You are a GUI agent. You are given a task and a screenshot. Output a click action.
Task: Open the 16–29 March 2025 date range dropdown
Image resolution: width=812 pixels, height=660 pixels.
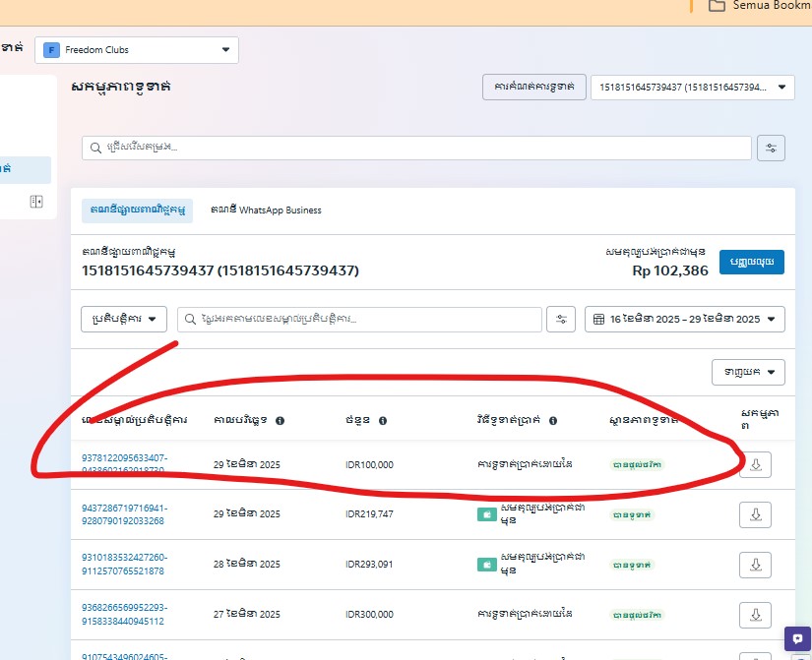coord(685,320)
